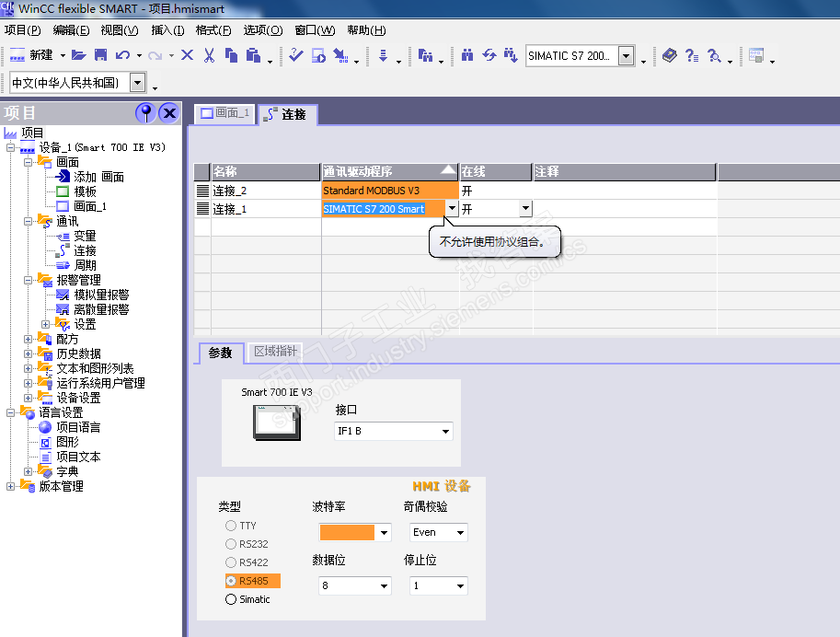Screen dimensions: 840x637
Task: Open 项目文本 in the tree
Action: [78, 457]
